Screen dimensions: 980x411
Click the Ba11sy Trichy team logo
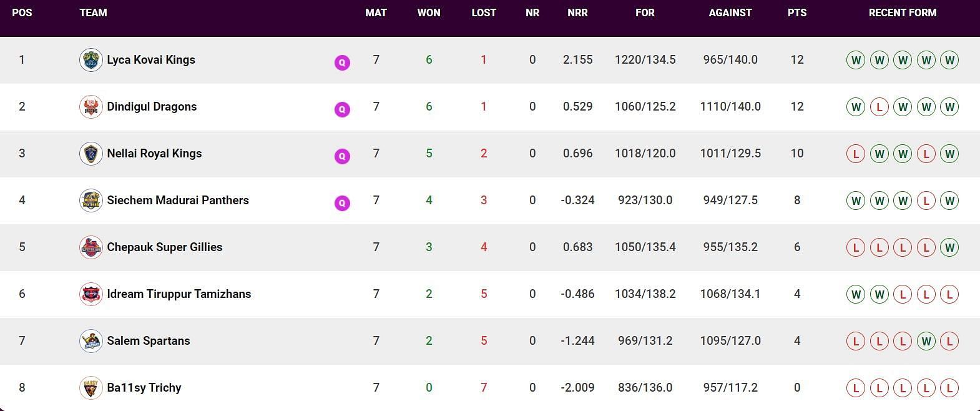click(91, 388)
